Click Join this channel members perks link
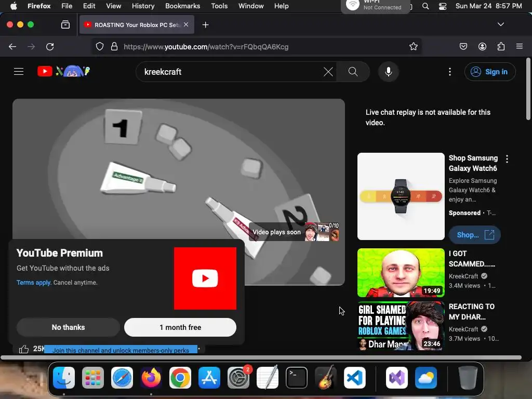The height and width of the screenshot is (399, 532). pyautogui.click(x=121, y=350)
